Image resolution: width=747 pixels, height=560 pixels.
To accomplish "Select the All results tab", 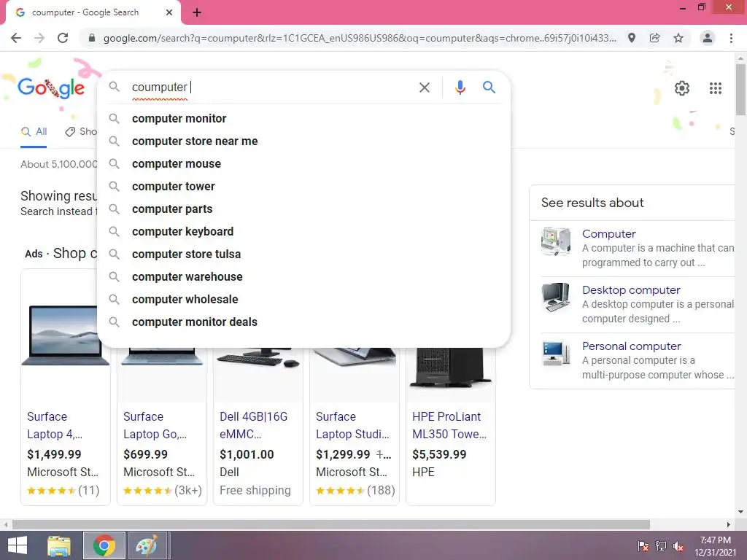I will pyautogui.click(x=34, y=132).
